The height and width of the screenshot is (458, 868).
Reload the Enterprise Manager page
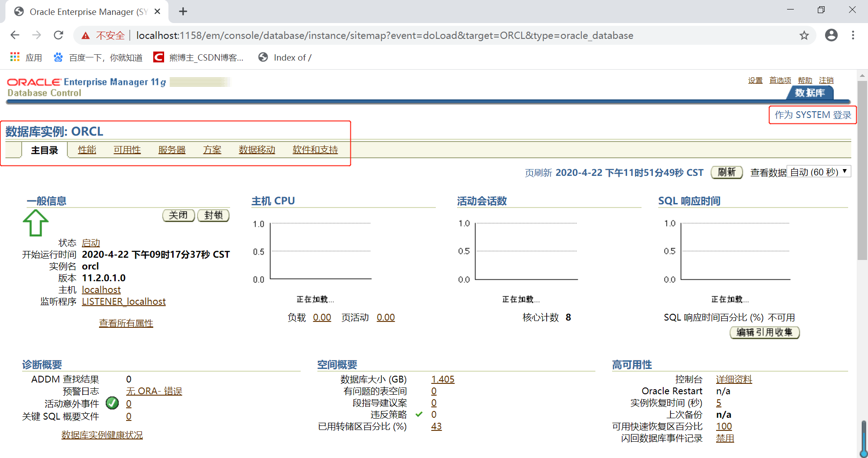pyautogui.click(x=58, y=35)
